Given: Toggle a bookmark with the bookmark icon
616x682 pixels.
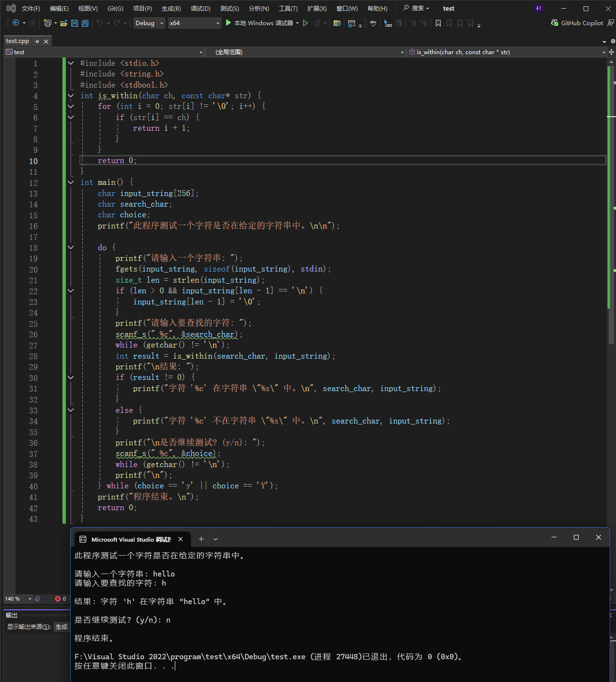Looking at the screenshot, I should tap(438, 23).
